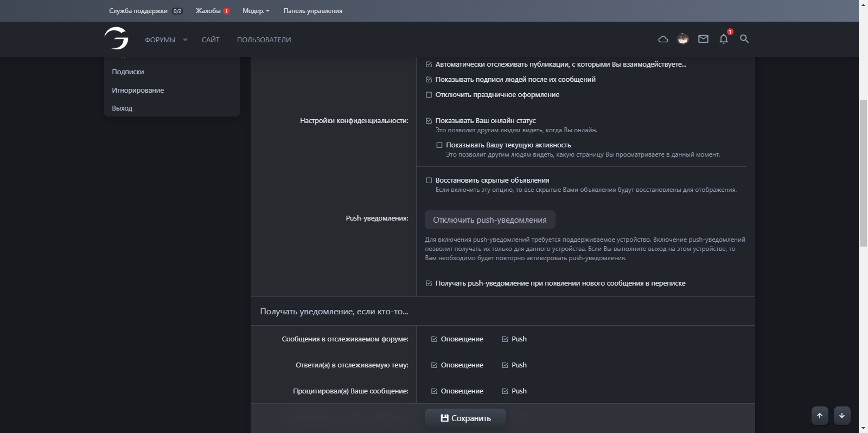Click the search magnifier icon
This screenshot has height=433, width=868.
[744, 39]
